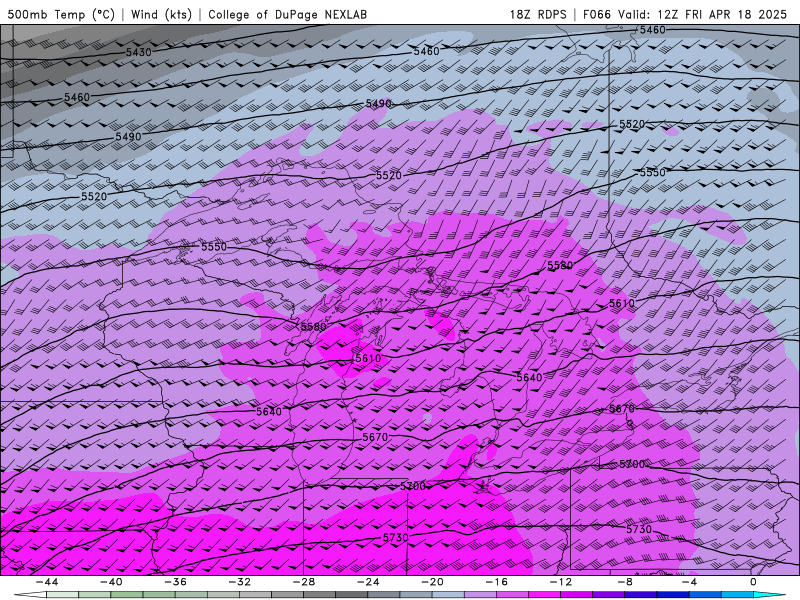
Task: Click the -8 color scale label
Action: 625,582
